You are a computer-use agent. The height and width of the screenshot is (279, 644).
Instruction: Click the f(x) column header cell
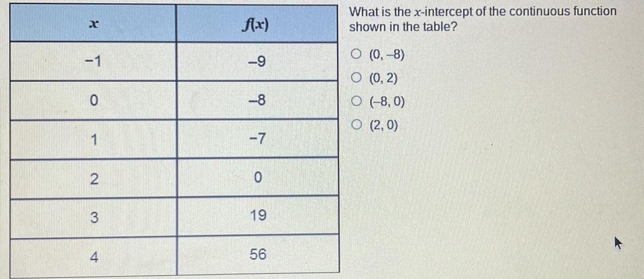(x=257, y=24)
